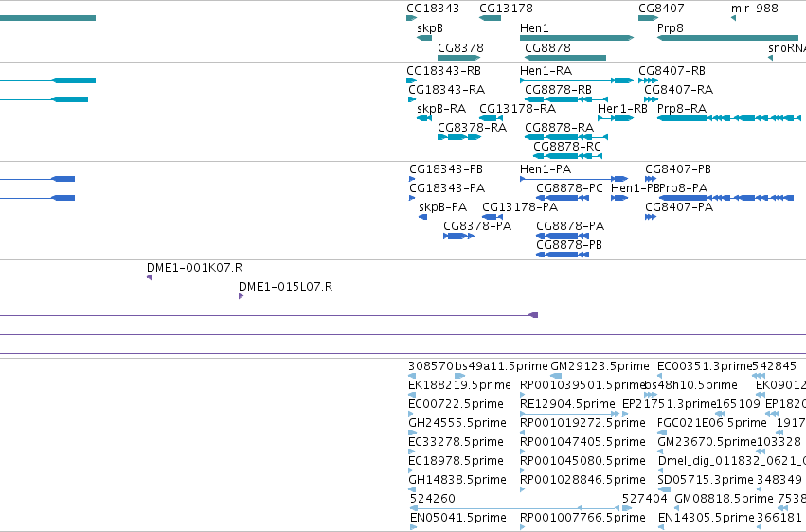Click the CG8407 gene label
The image size is (806, 532).
[661, 9]
